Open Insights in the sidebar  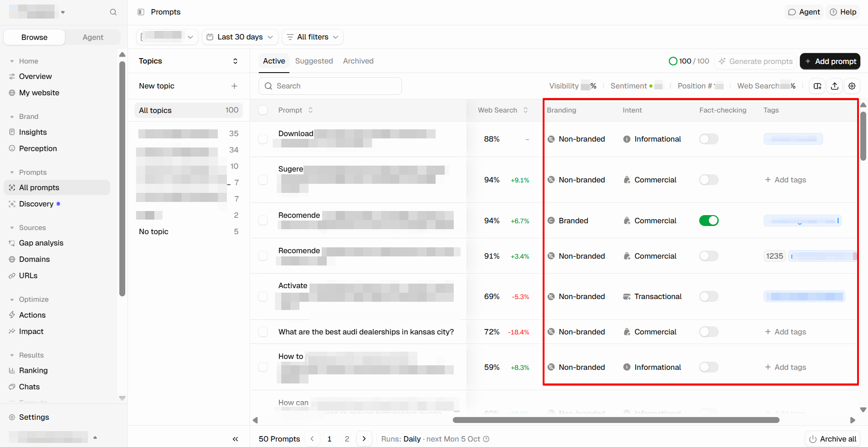33,132
